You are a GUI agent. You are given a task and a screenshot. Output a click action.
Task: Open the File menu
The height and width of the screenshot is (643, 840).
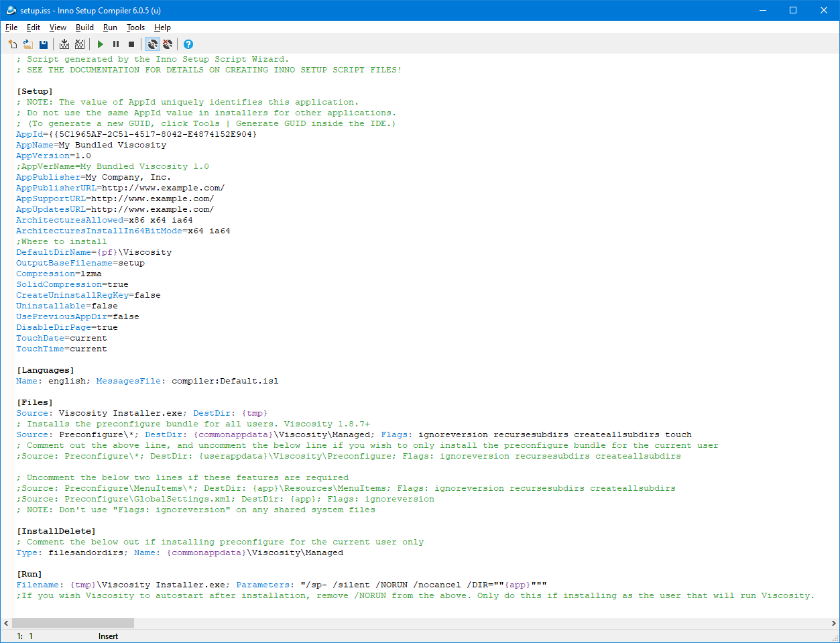click(11, 27)
